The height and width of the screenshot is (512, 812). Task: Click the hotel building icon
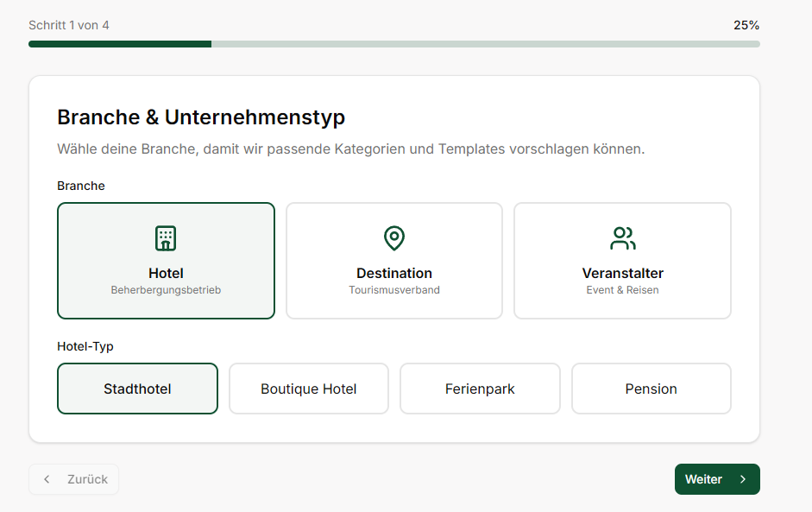(166, 238)
